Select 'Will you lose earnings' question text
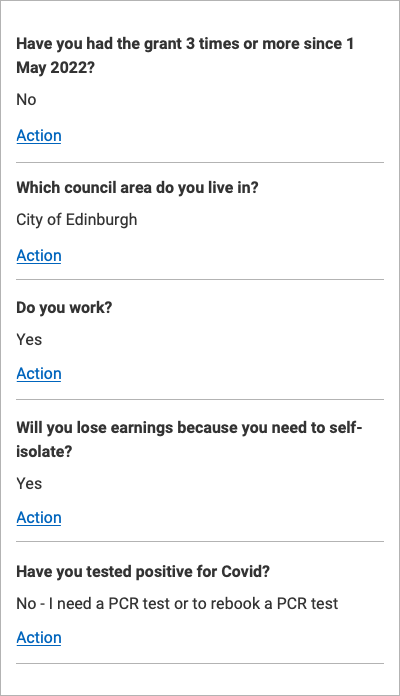 (x=189, y=439)
